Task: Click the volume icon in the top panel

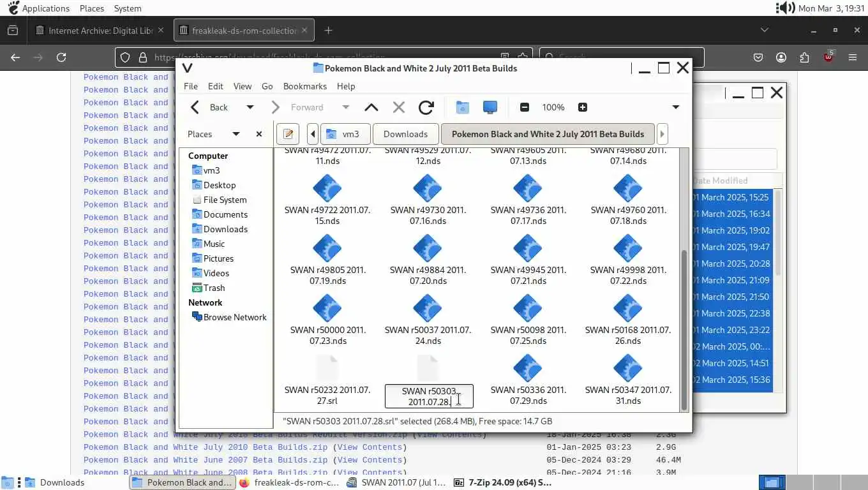Action: [x=784, y=8]
